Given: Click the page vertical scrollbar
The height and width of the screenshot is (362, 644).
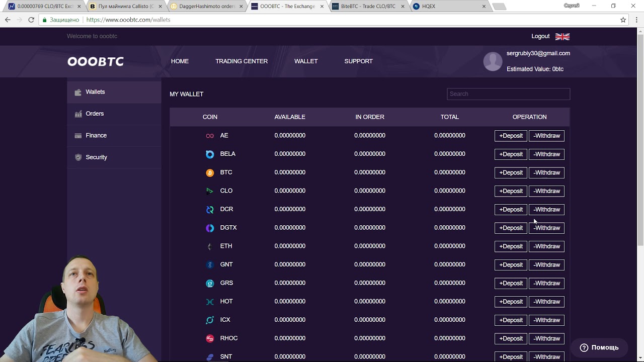Looking at the screenshot, I should coord(640,141).
